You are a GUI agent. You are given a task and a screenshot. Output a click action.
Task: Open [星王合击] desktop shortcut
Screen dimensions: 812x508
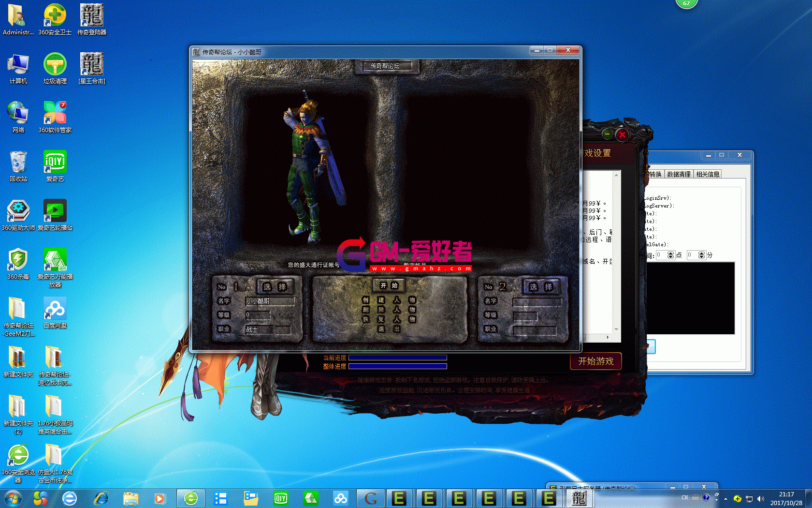coord(92,68)
